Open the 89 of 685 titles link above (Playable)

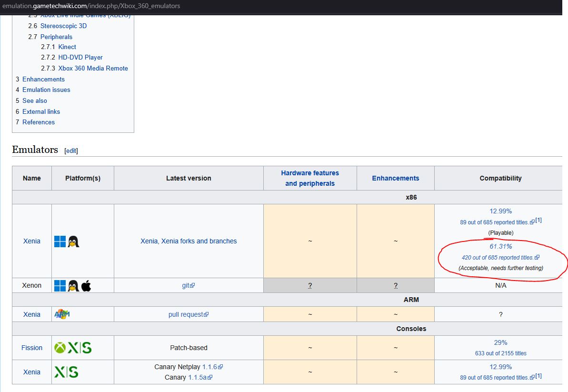pos(497,222)
